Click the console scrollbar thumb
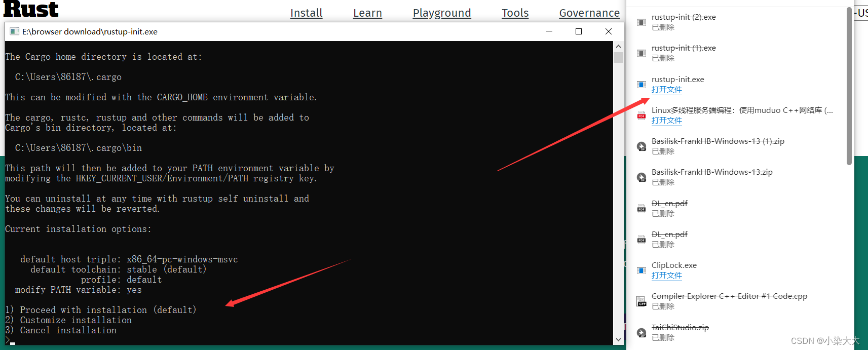 coord(618,57)
